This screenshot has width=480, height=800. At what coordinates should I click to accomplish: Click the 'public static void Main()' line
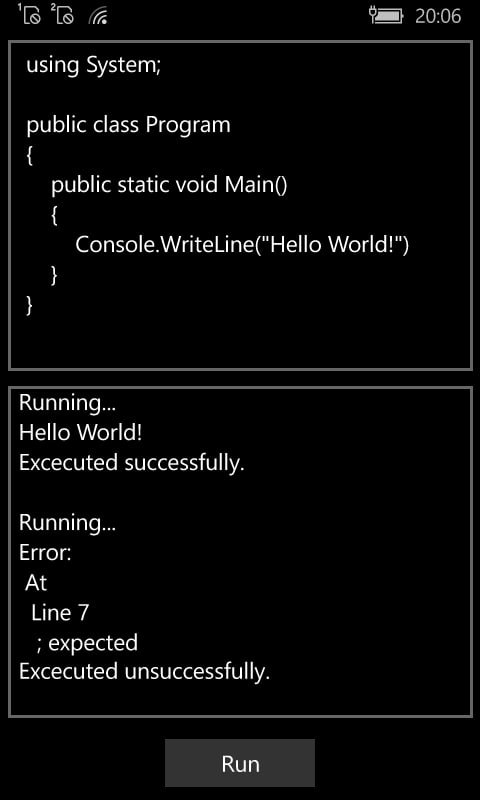169,184
